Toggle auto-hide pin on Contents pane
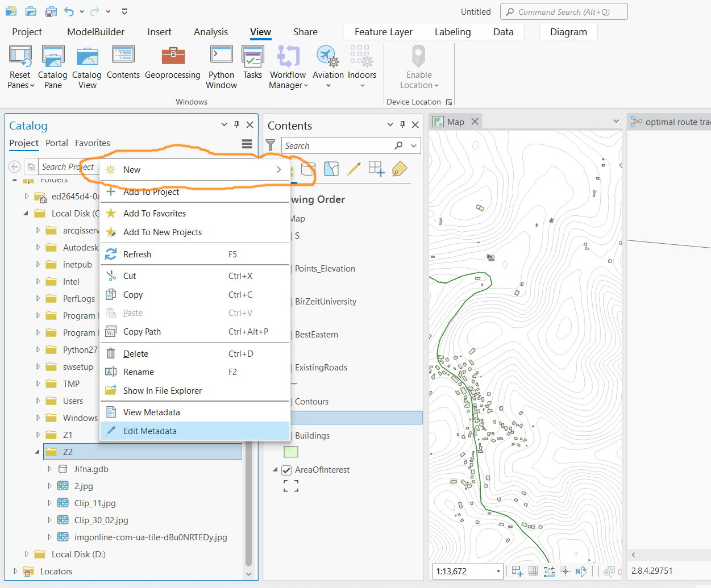This screenshot has height=588, width=711. 402,125
